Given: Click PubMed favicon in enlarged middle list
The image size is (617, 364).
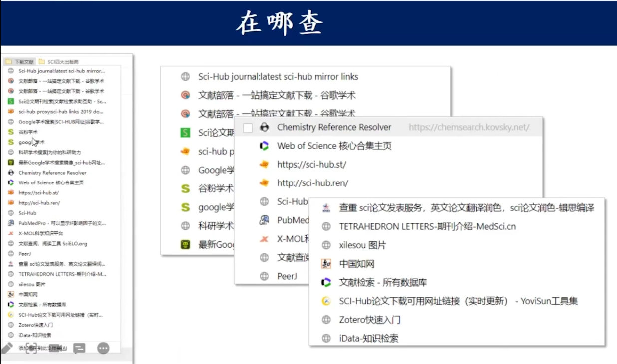Looking at the screenshot, I should [264, 220].
